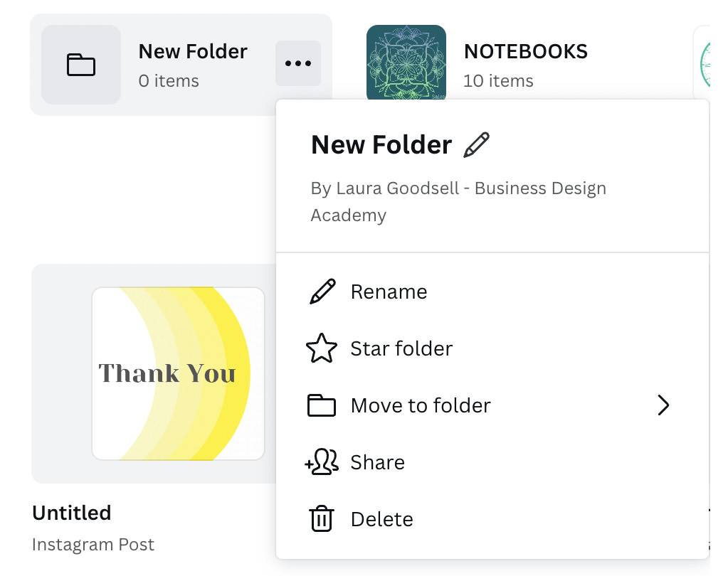728x576 pixels.
Task: Choose Share from the folder menu
Action: coord(492,462)
